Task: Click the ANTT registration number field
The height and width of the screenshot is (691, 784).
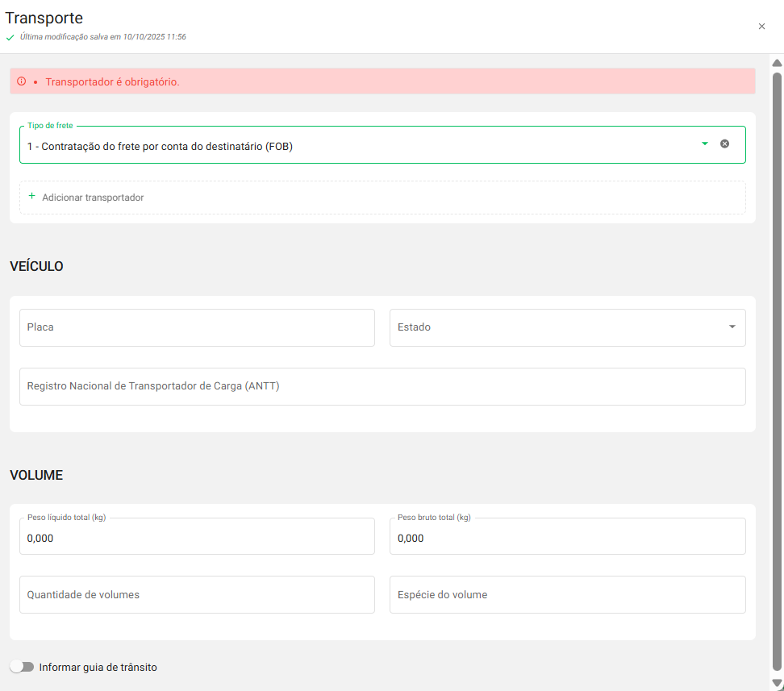Action: click(x=382, y=386)
